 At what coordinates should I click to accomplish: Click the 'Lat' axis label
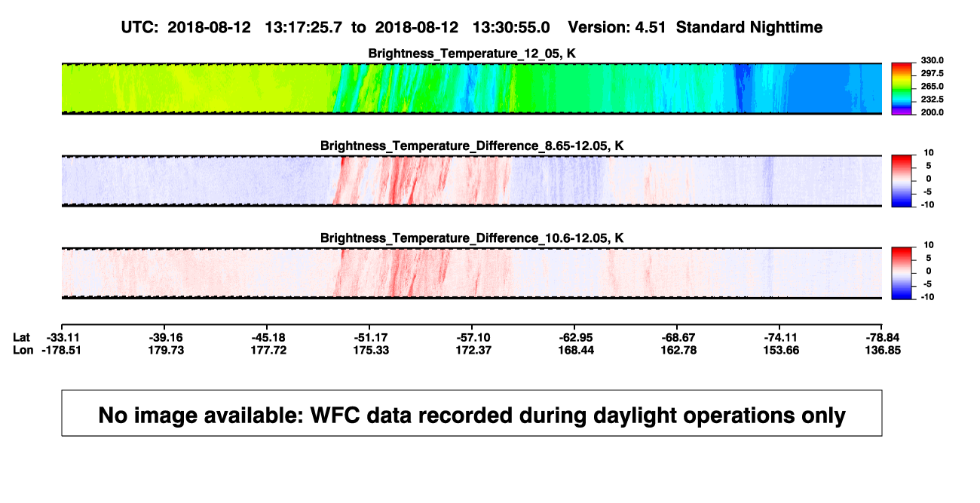click(22, 337)
